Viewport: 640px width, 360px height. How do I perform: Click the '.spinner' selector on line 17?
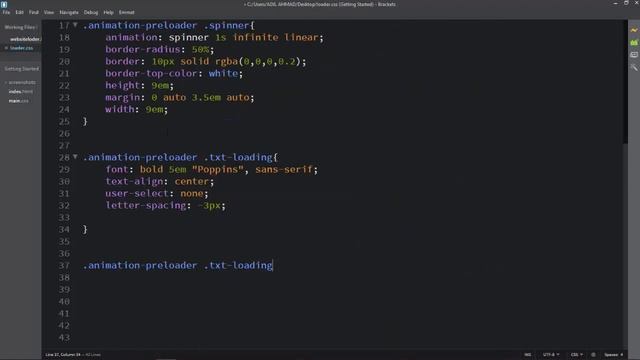pos(226,25)
